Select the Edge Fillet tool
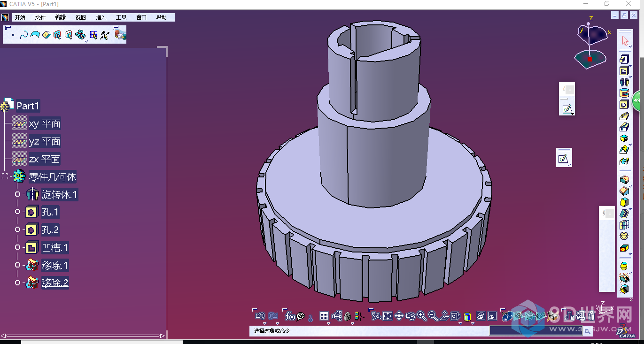This screenshot has height=344, width=644. pos(624,180)
